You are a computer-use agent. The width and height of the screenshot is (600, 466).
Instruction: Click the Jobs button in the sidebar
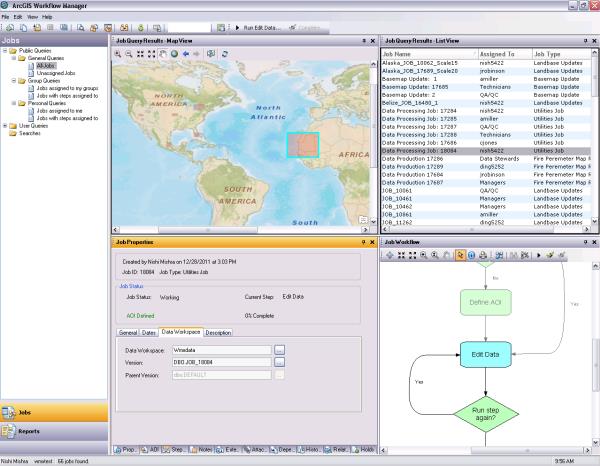[x=54, y=412]
